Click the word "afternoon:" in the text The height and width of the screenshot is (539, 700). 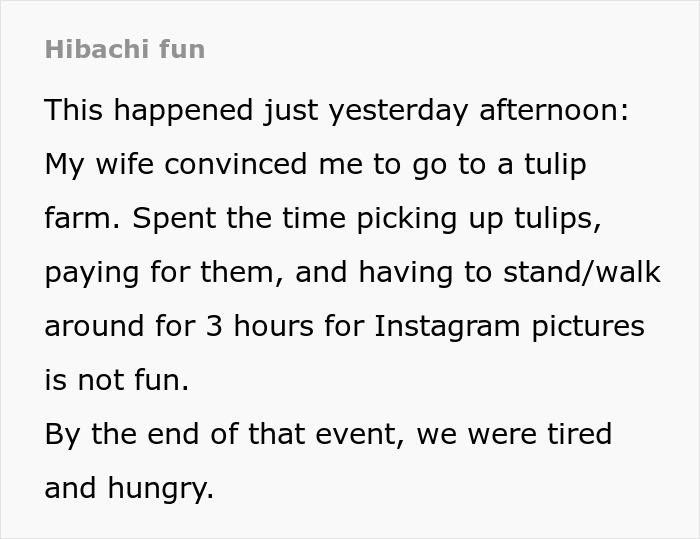coord(554,111)
